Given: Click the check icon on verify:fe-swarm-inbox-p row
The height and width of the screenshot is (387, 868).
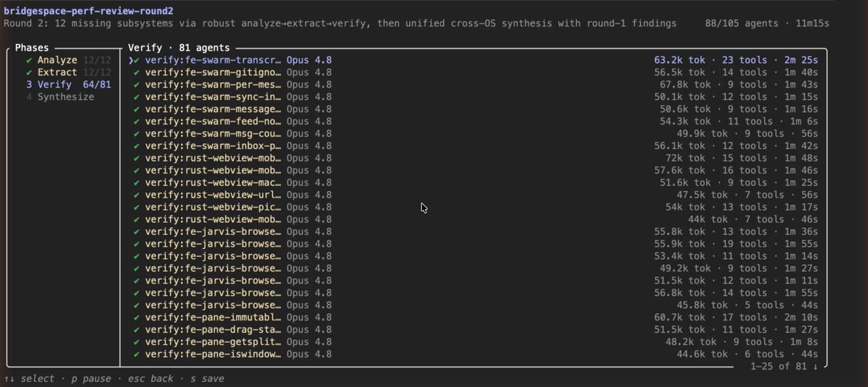Looking at the screenshot, I should coord(137,146).
